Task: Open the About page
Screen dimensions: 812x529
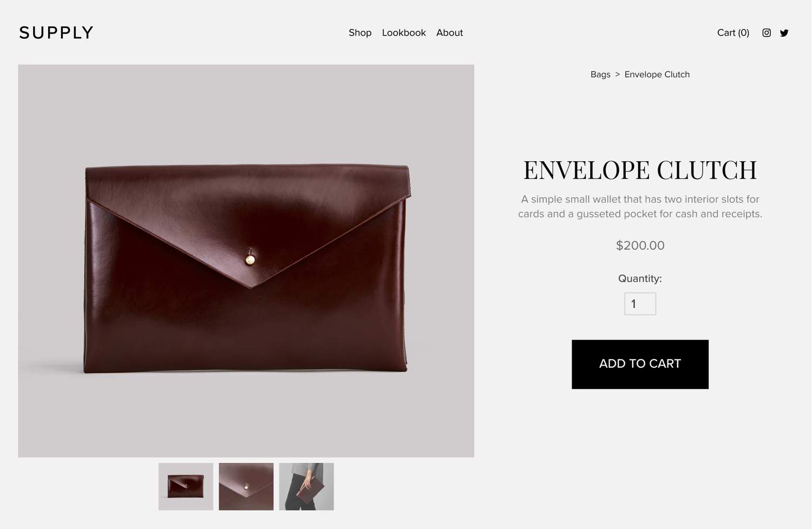Action: click(449, 33)
